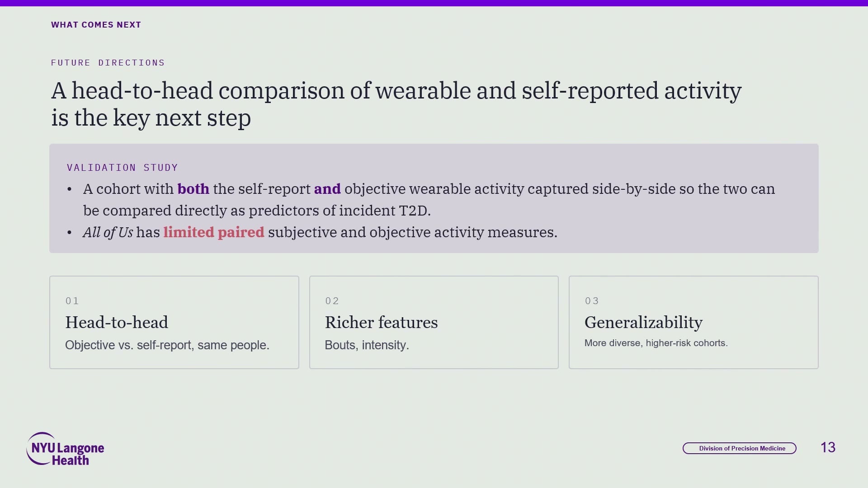Open the Head-to-head card
The height and width of the screenshot is (488, 868).
tap(174, 322)
